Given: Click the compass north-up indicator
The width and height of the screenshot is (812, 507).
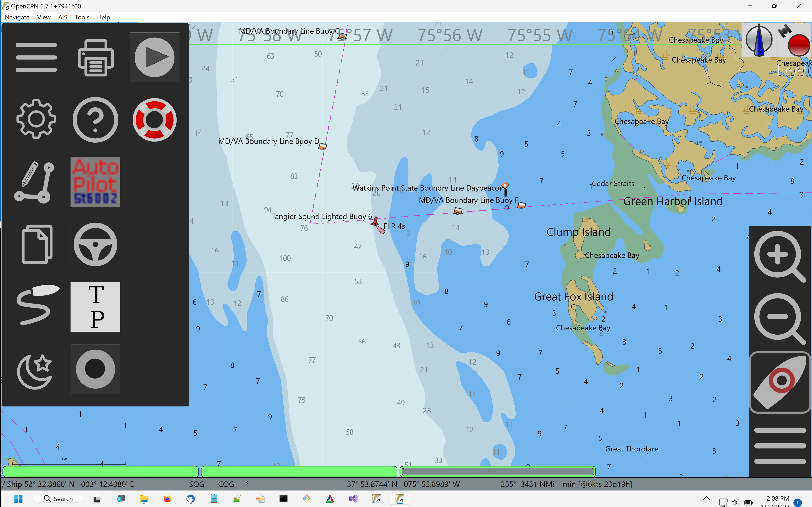Looking at the screenshot, I should [x=759, y=41].
